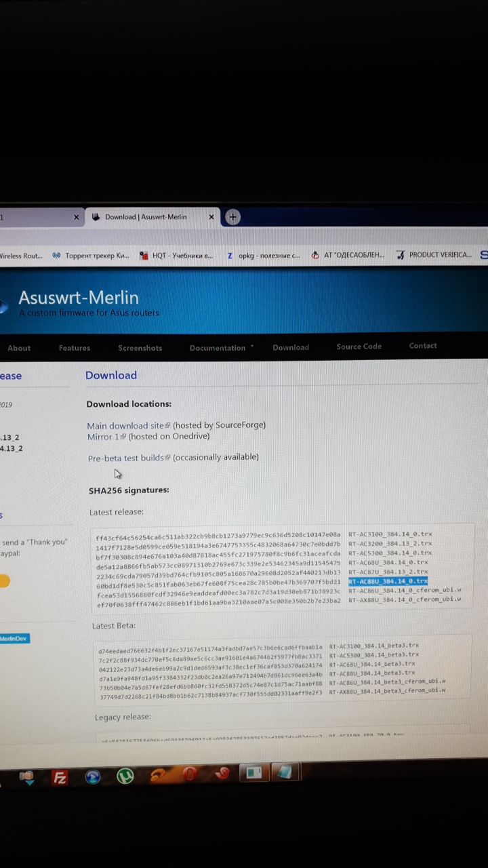The image size is (488, 868).
Task: Click the Download page heading
Action: click(x=111, y=375)
